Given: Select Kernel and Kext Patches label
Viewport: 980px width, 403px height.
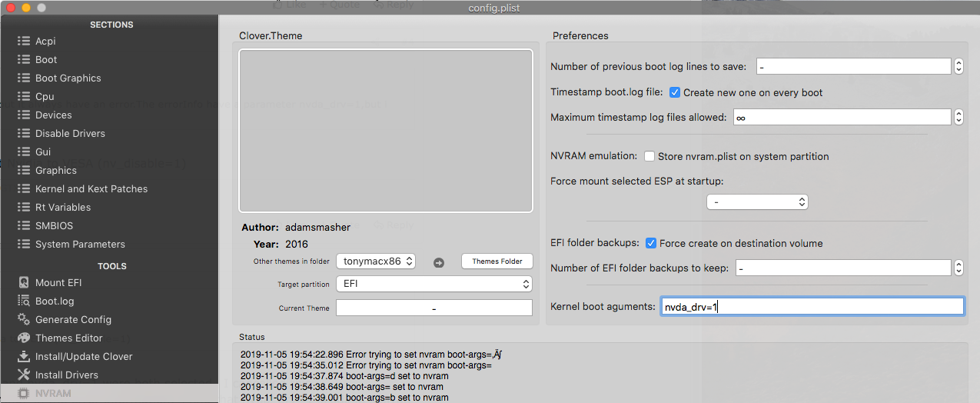Looking at the screenshot, I should [x=91, y=188].
